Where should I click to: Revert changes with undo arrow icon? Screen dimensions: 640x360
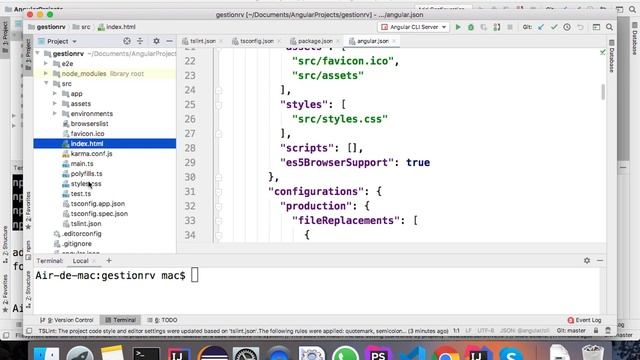click(x=580, y=27)
